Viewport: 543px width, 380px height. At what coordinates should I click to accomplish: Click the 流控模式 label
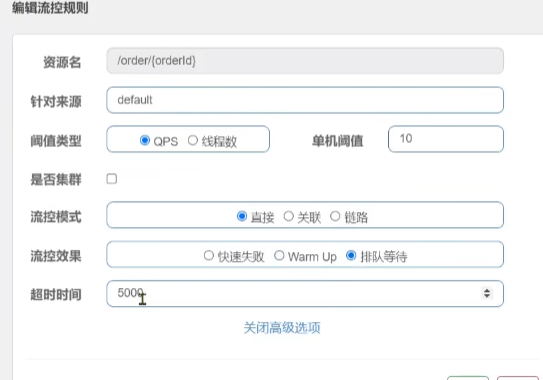(x=56, y=217)
